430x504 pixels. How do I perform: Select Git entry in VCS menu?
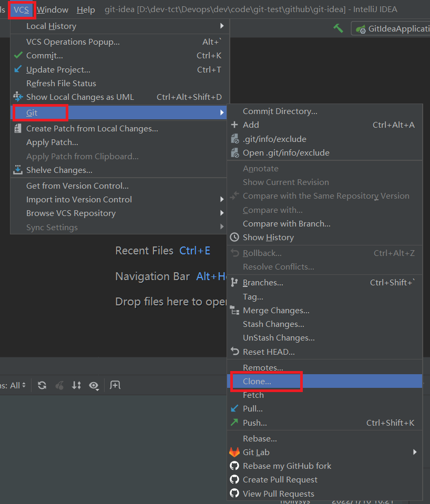pyautogui.click(x=119, y=112)
